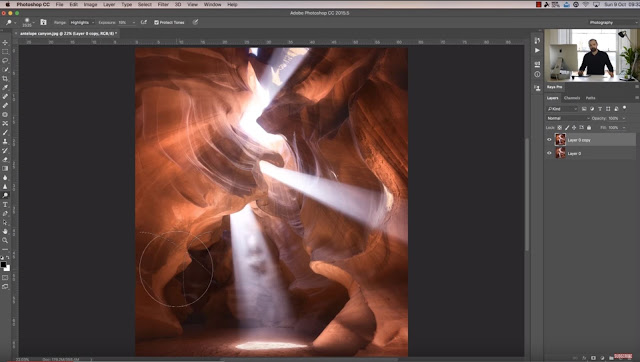This screenshot has height=362, width=640.
Task: Select the Hand tool
Action: 5,231
